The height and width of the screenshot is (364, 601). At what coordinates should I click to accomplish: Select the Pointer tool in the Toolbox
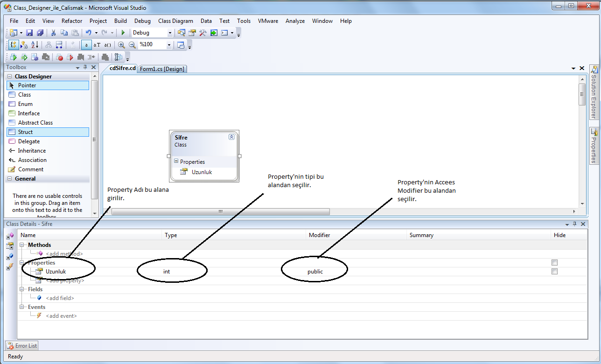point(48,85)
